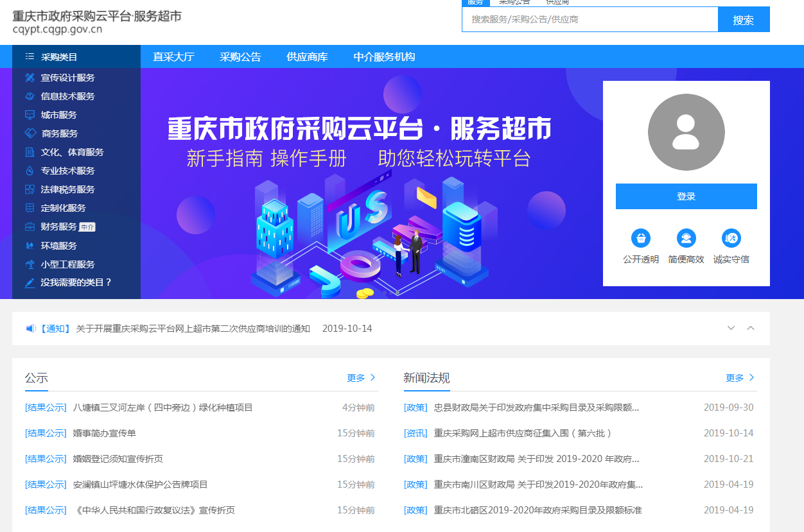804x532 pixels.
Task: Collapse the notice bar with up chevron
Action: pos(750,328)
